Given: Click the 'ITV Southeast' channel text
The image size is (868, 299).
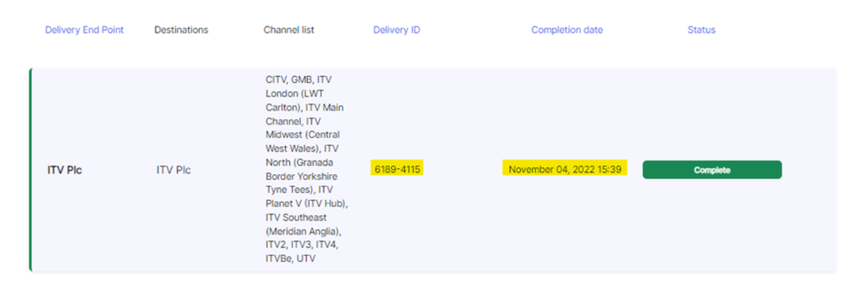Looking at the screenshot, I should [x=295, y=217].
